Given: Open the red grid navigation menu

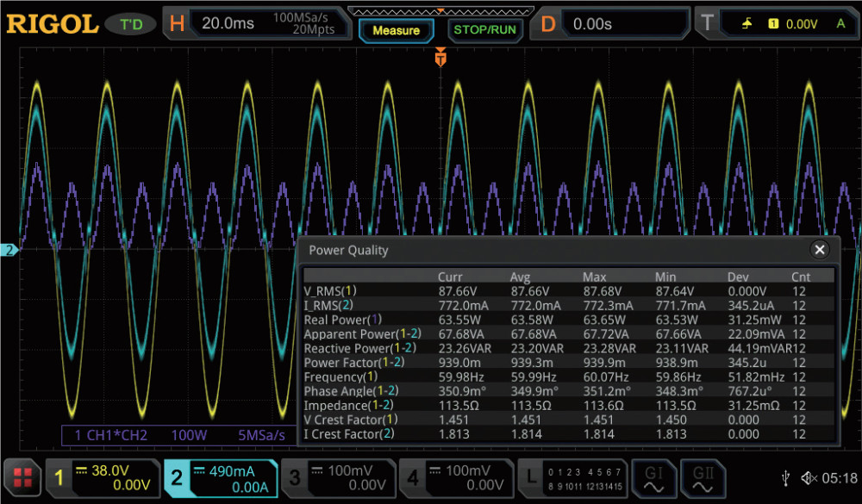Looking at the screenshot, I should coord(22,477).
